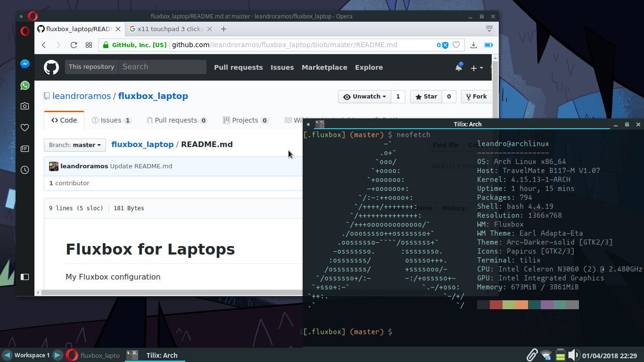Open personal news icon in Opera's sidebar
The width and height of the screenshot is (644, 362).
click(x=25, y=149)
